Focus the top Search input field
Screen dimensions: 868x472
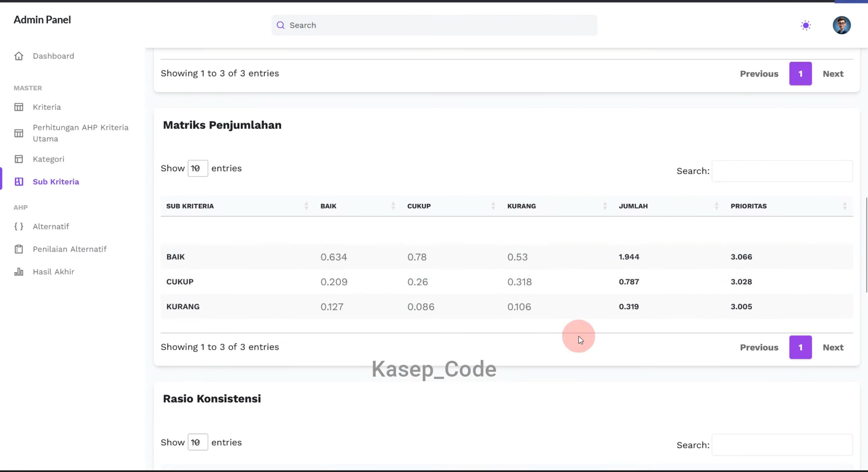pyautogui.click(x=434, y=25)
